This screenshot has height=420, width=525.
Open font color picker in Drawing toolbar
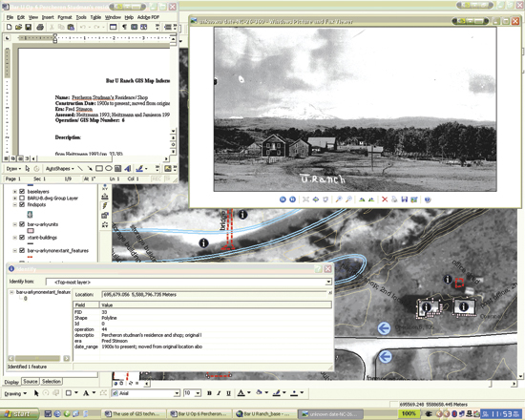(243, 393)
